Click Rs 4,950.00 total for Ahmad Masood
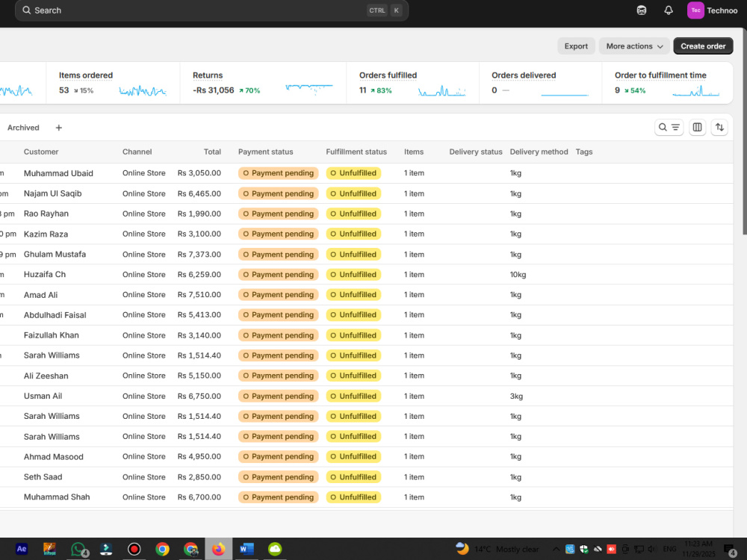Image resolution: width=747 pixels, height=560 pixels. [199, 457]
